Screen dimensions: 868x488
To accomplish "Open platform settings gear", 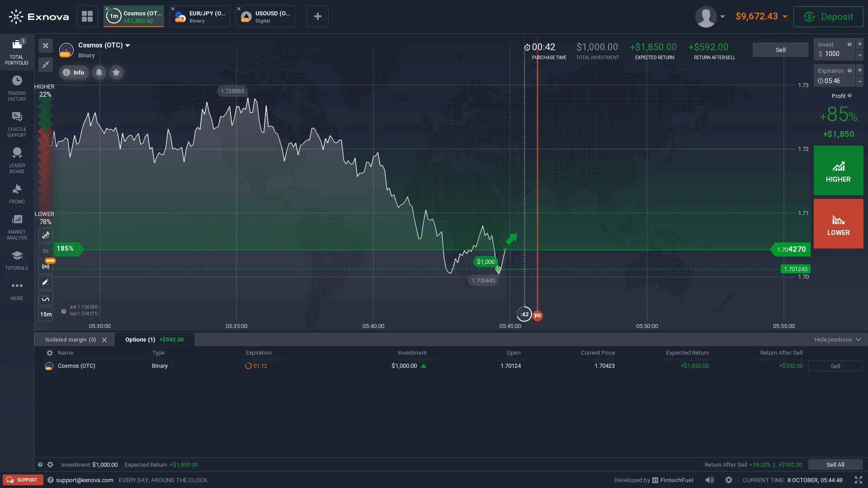I will 729,480.
